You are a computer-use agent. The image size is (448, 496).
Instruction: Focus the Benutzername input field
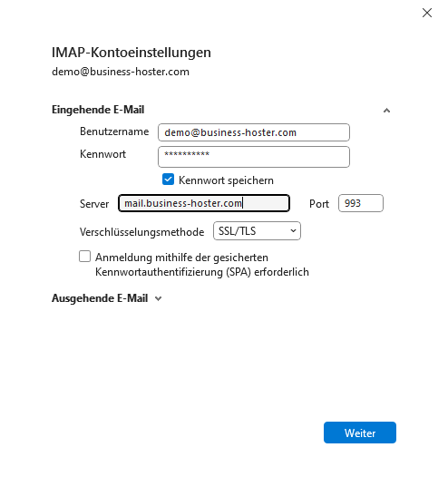click(x=254, y=132)
